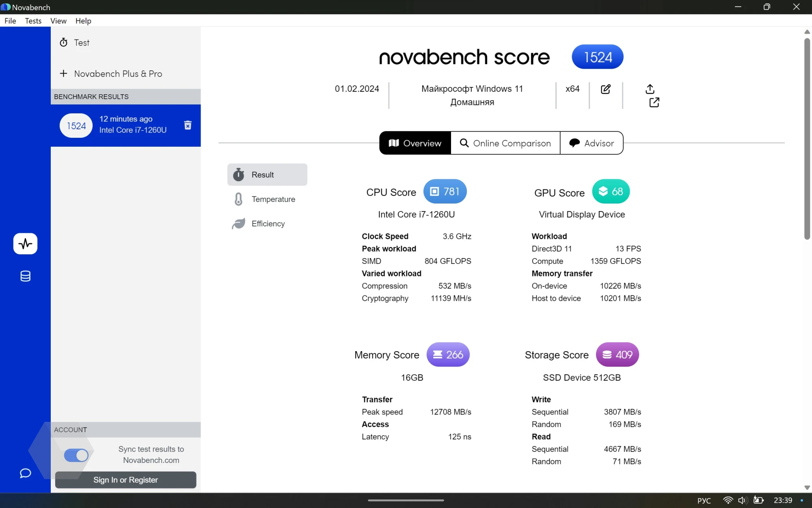The width and height of the screenshot is (812, 508).
Task: Click the edit result pencil icon
Action: pyautogui.click(x=605, y=89)
